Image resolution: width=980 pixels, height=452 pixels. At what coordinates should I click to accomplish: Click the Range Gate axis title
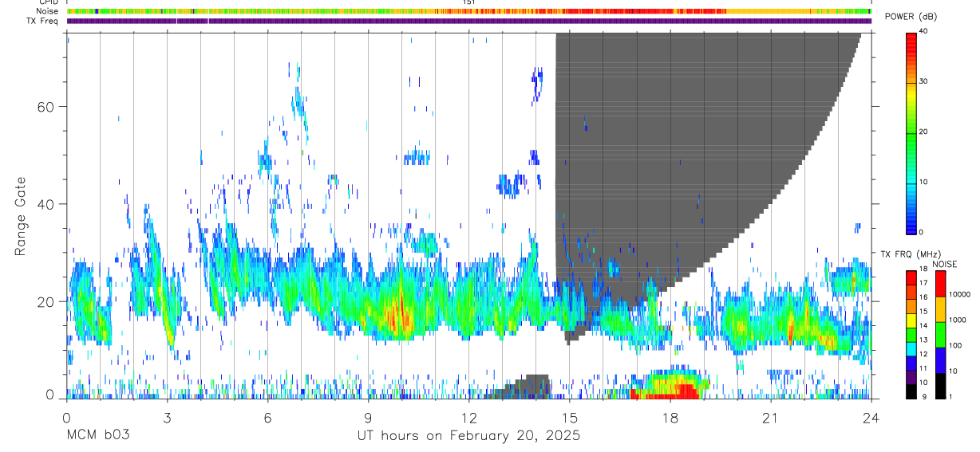click(x=21, y=217)
